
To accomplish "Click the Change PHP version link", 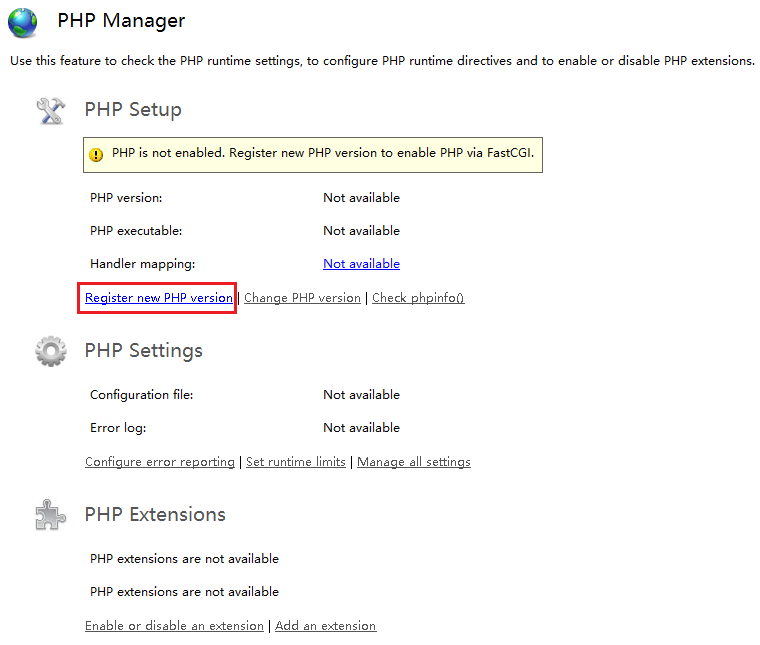I will pyautogui.click(x=302, y=298).
